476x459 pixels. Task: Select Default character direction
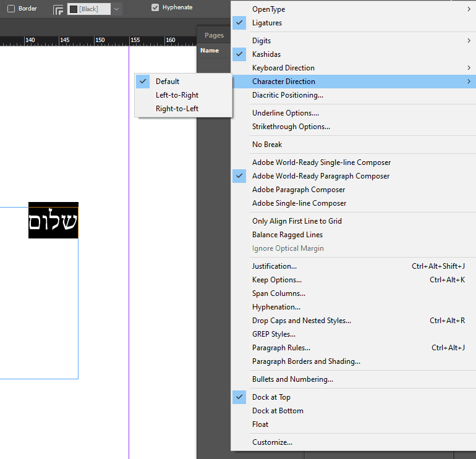click(184, 82)
